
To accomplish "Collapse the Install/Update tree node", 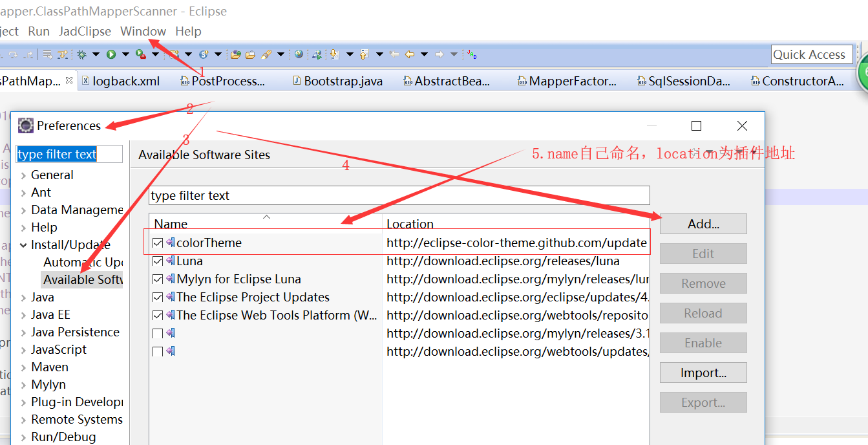I will coord(24,245).
